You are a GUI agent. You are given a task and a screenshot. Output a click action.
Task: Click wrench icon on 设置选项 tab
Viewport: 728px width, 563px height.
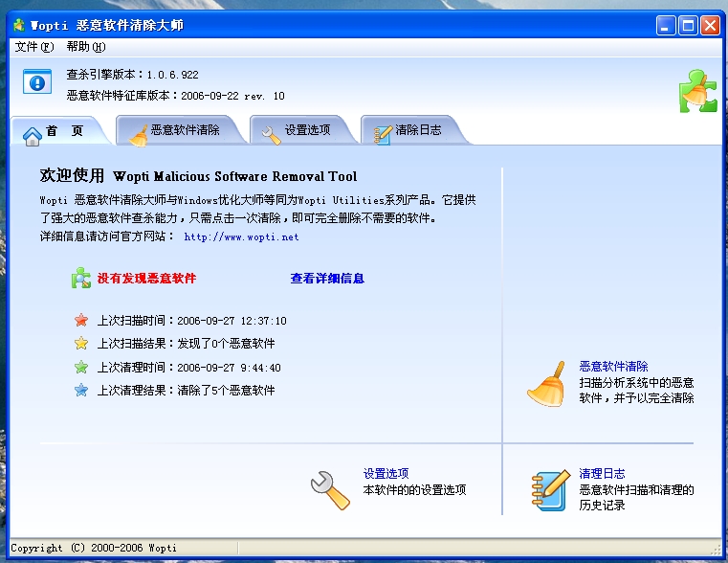coord(272,135)
